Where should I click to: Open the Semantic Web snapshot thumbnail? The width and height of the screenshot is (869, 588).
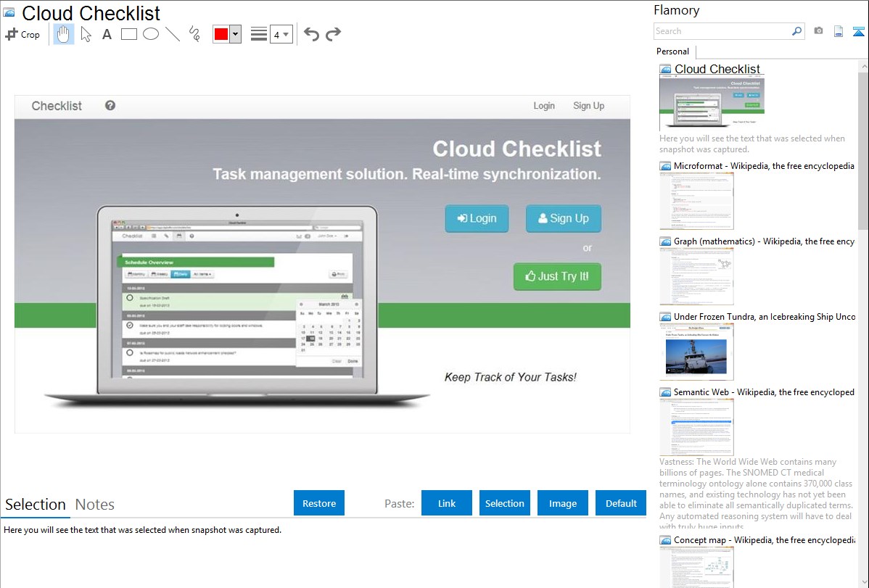click(x=696, y=427)
